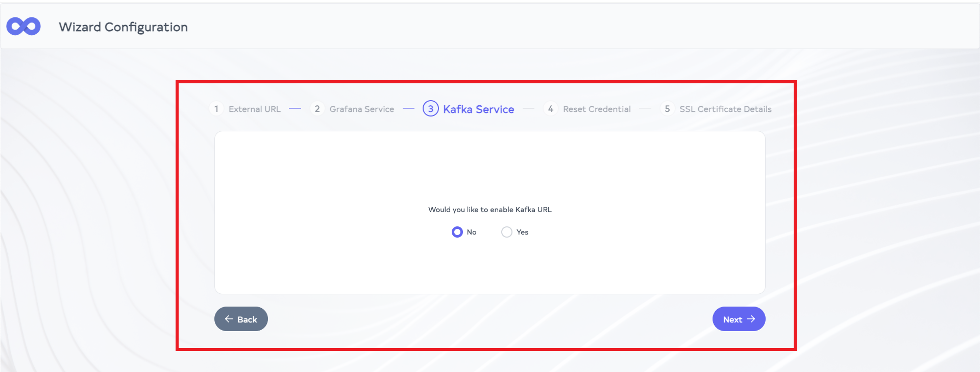The image size is (980, 372).
Task: Click the "No" label text
Action: coord(472,232)
